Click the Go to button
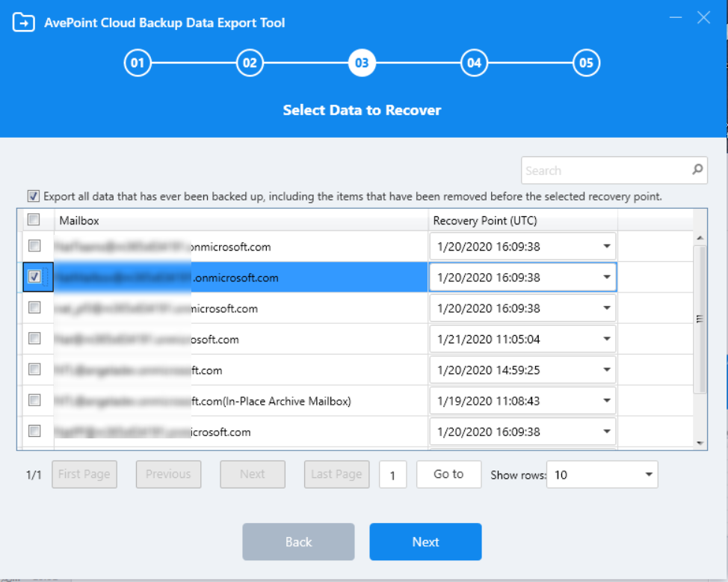The width and height of the screenshot is (728, 582). pyautogui.click(x=448, y=474)
